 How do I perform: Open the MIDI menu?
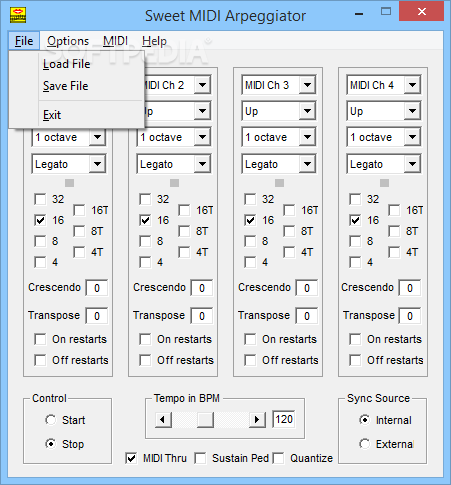(115, 41)
